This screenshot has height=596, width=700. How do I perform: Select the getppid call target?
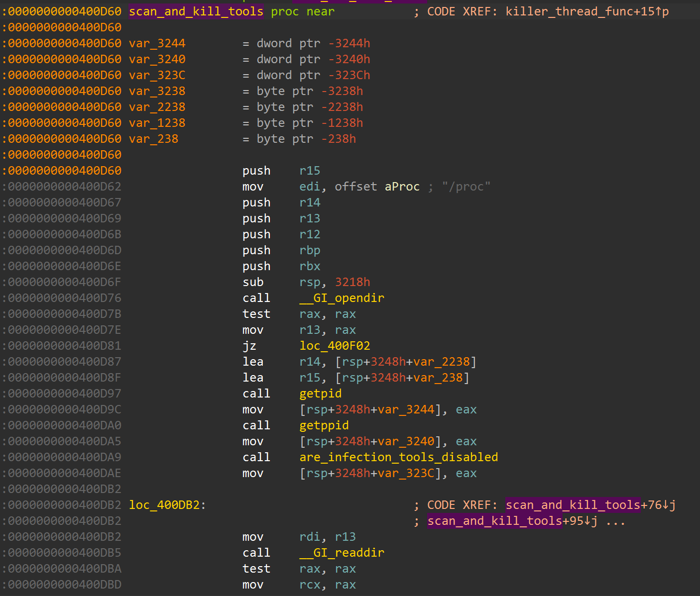coord(324,425)
